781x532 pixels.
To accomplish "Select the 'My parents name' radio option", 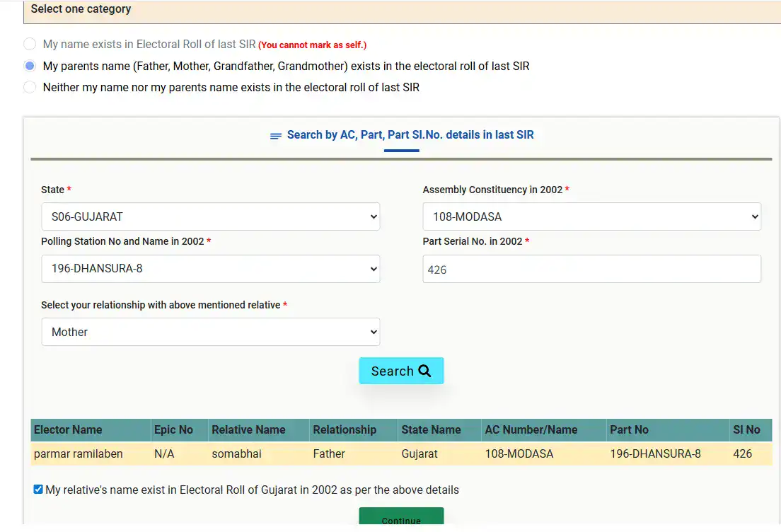I will tap(30, 66).
